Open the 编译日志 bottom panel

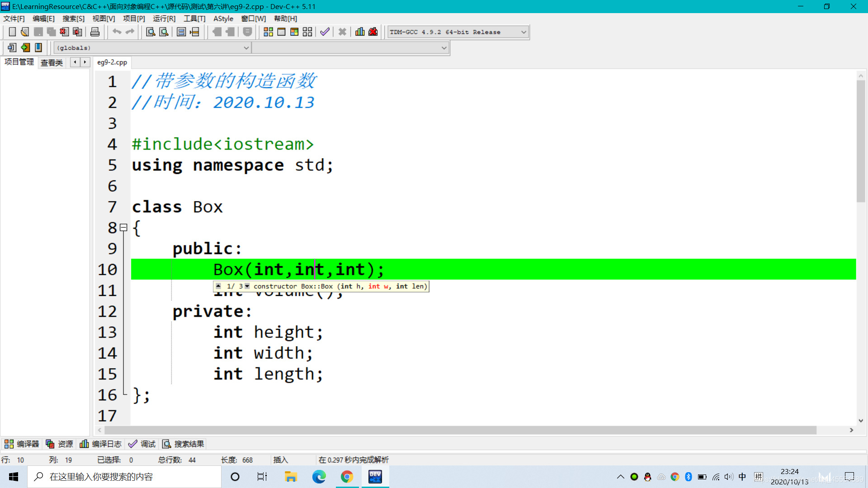pyautogui.click(x=100, y=444)
